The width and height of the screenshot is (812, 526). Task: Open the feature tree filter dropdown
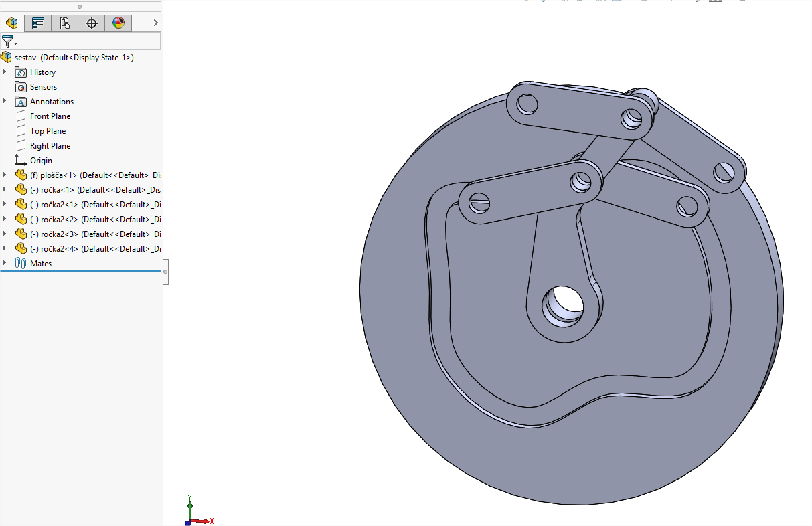click(9, 41)
